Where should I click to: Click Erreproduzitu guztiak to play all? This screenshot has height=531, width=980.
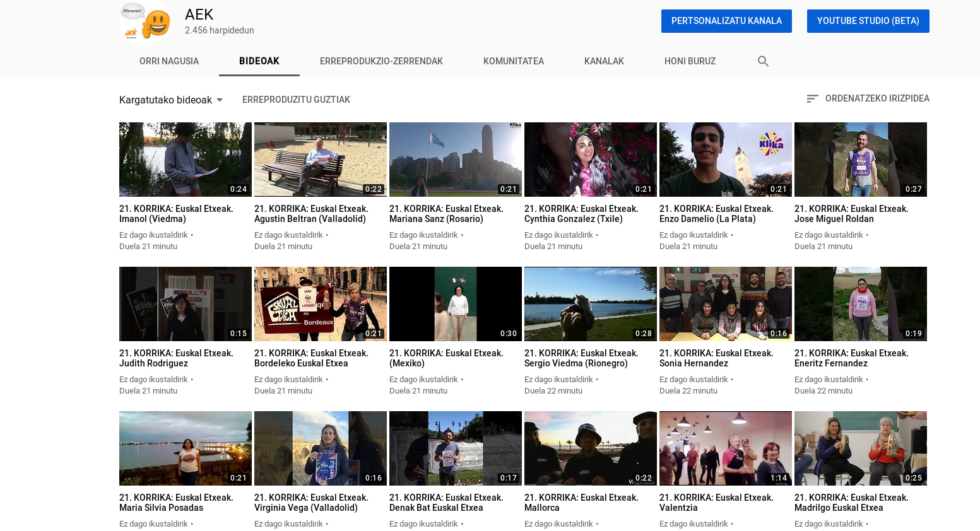point(296,100)
